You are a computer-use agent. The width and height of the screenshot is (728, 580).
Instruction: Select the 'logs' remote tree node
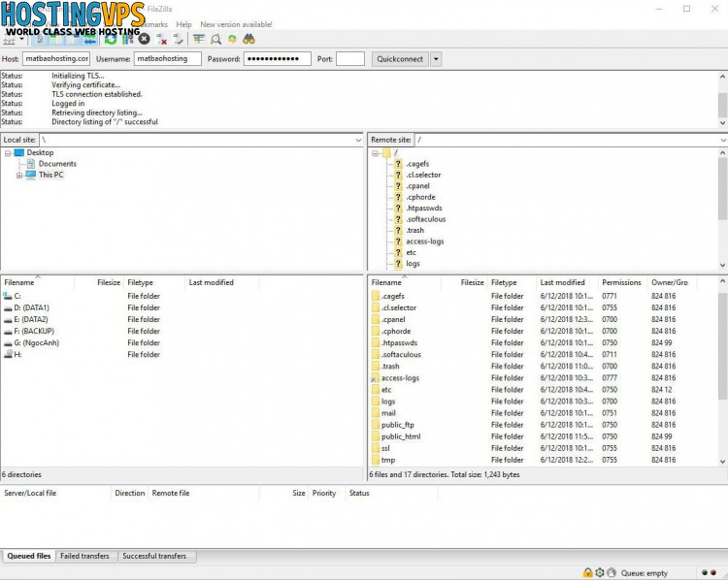pos(413,264)
